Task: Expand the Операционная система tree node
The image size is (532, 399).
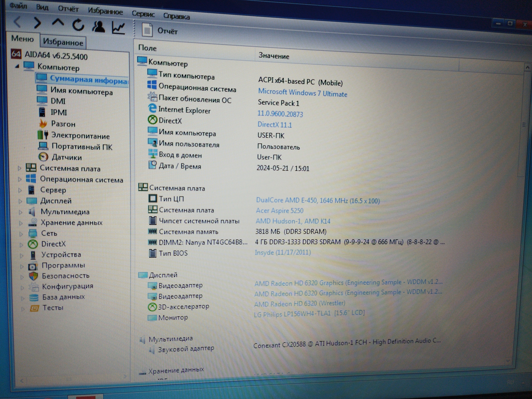Action: (20, 179)
